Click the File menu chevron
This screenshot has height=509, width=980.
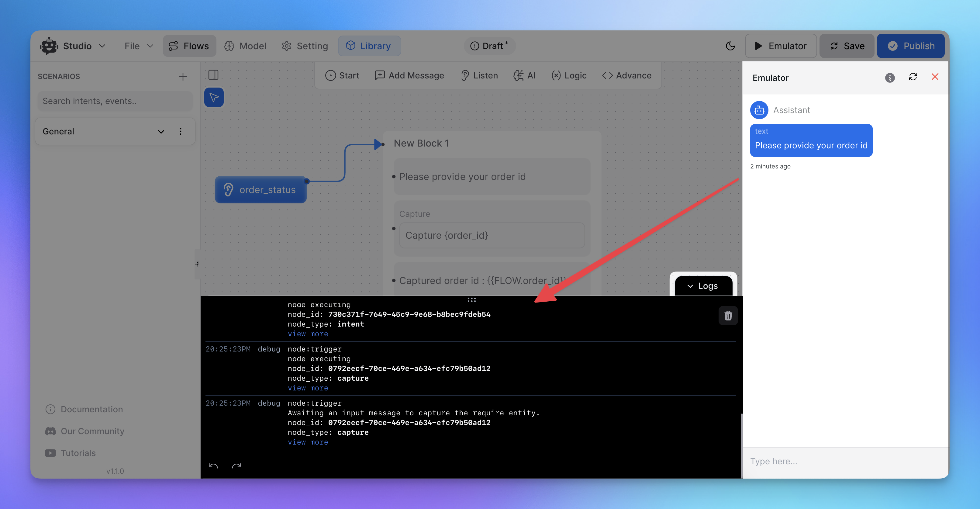(x=150, y=46)
